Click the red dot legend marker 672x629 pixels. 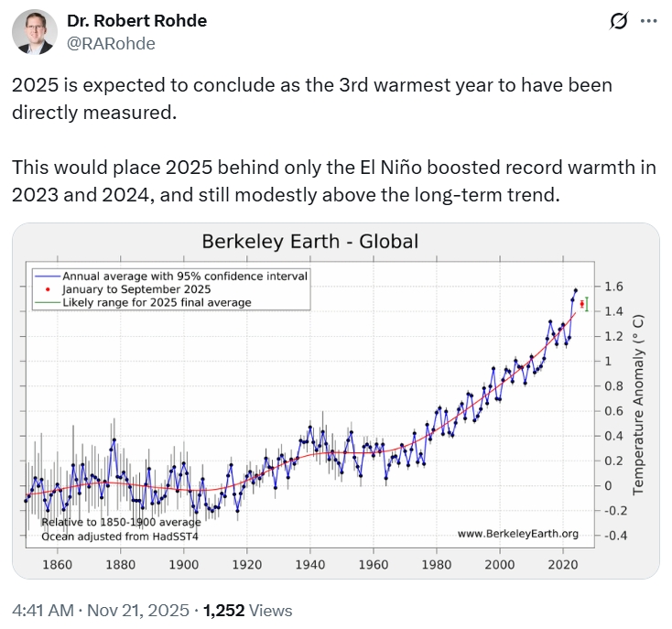coord(44,288)
